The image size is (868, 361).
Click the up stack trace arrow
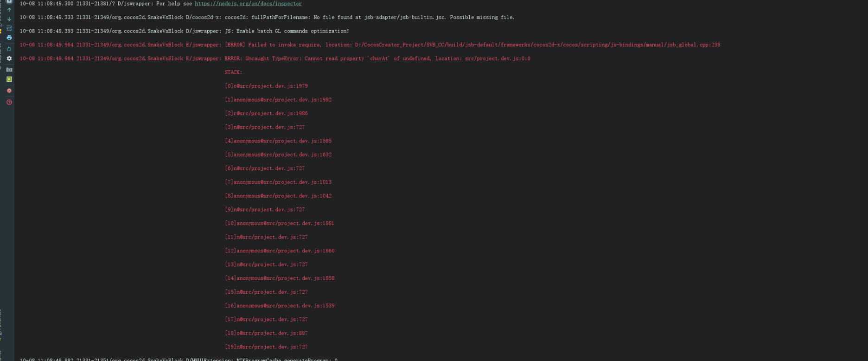click(x=9, y=10)
